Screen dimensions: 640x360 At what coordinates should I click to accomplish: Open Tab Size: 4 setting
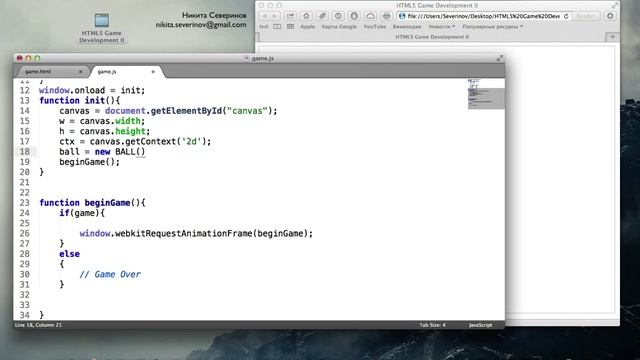click(432, 325)
